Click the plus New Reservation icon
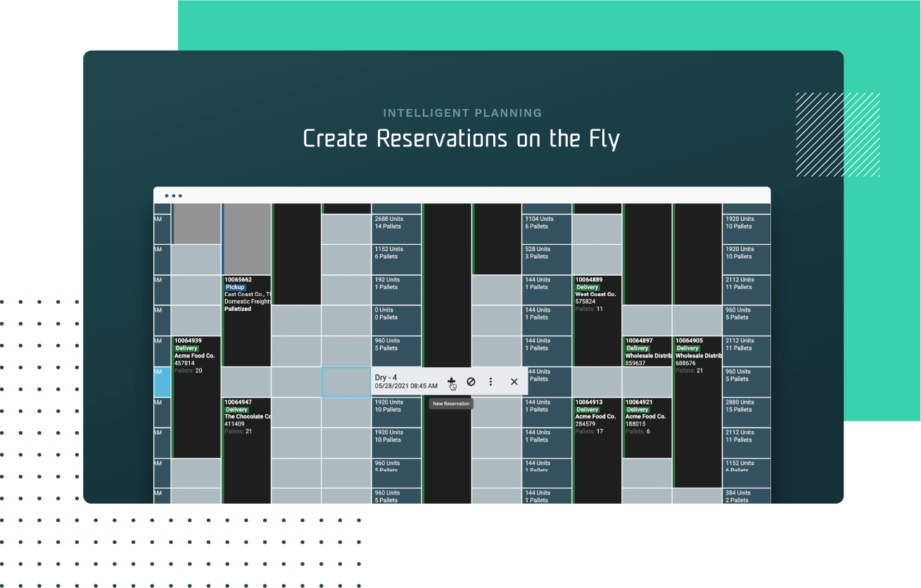 452,382
